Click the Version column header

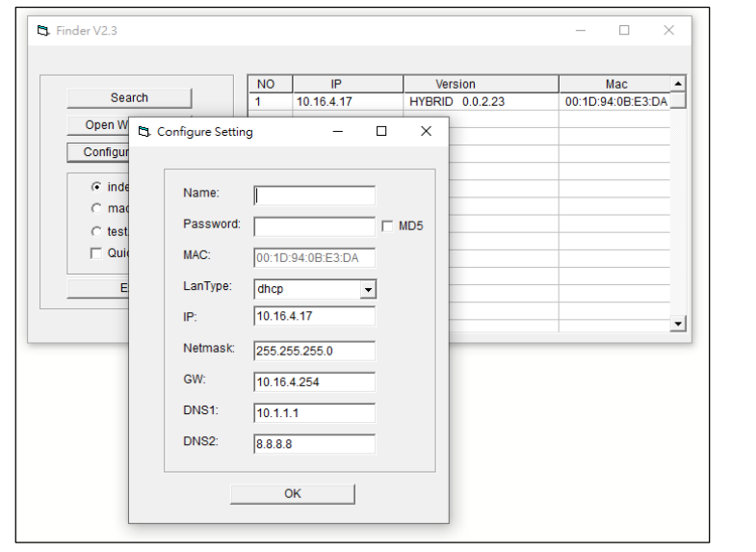(482, 85)
